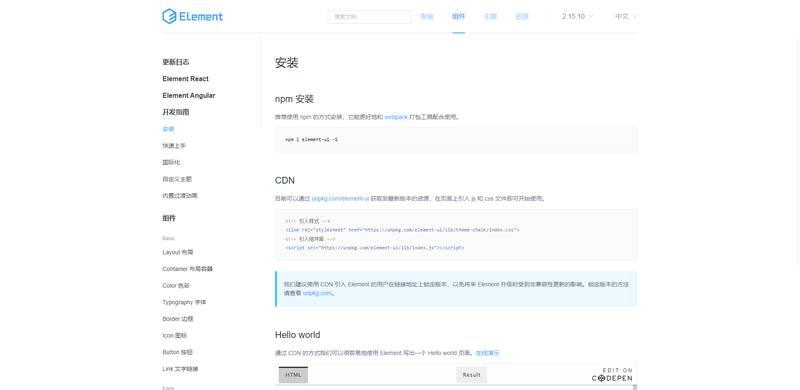
Task: Switch to the HTML tab in CodePen embed
Action: pyautogui.click(x=293, y=375)
